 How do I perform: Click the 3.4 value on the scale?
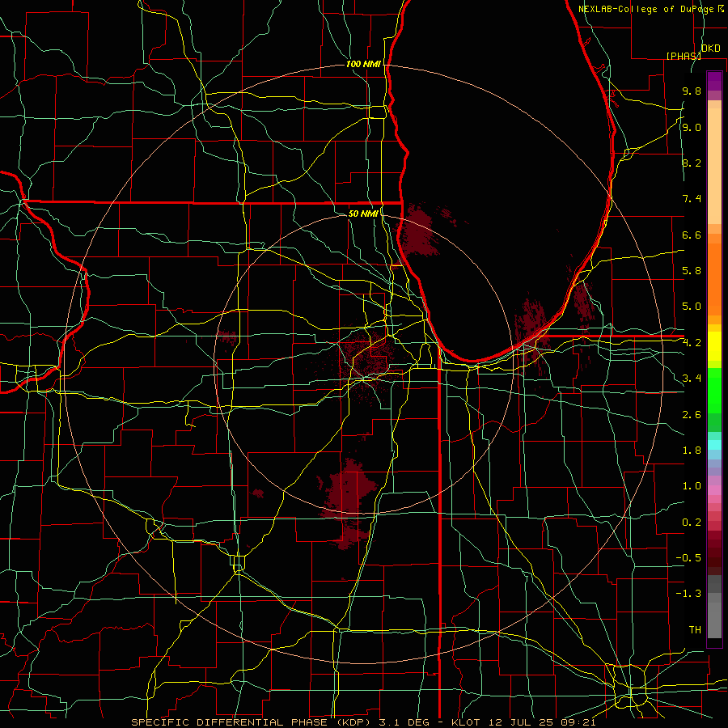click(x=692, y=379)
